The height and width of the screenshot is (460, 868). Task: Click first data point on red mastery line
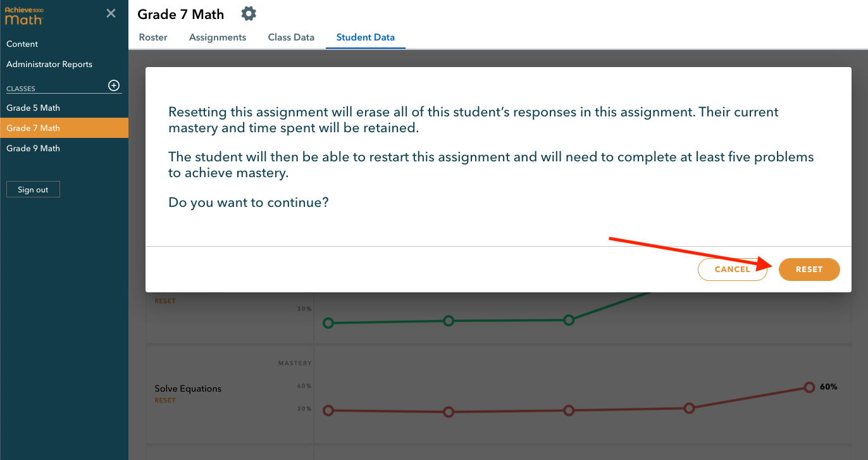point(328,410)
